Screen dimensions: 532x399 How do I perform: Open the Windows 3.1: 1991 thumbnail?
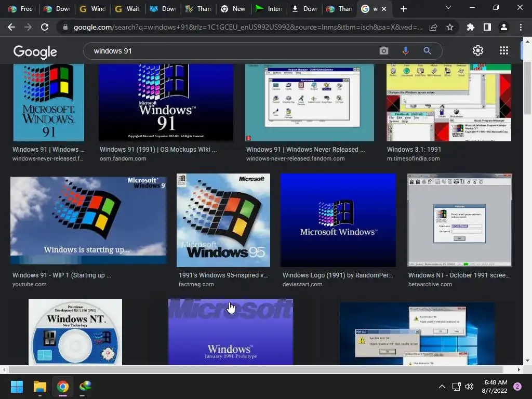click(x=448, y=102)
